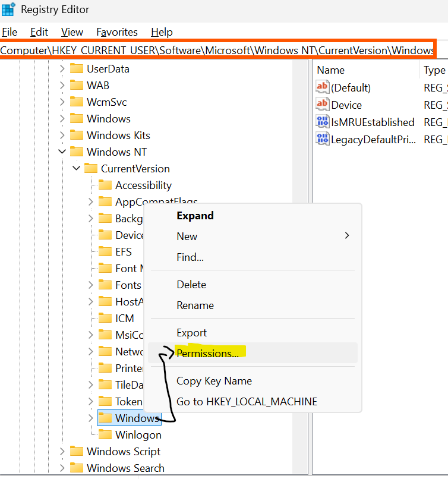Choose Find... in the context menu
This screenshot has width=448, height=479.
[x=253, y=257]
